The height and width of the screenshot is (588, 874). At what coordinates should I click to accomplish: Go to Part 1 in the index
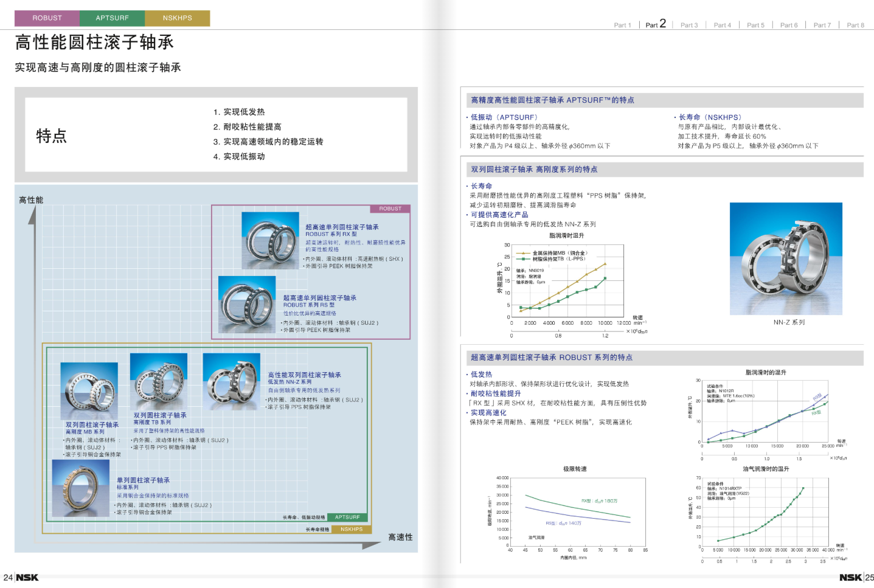coord(622,25)
